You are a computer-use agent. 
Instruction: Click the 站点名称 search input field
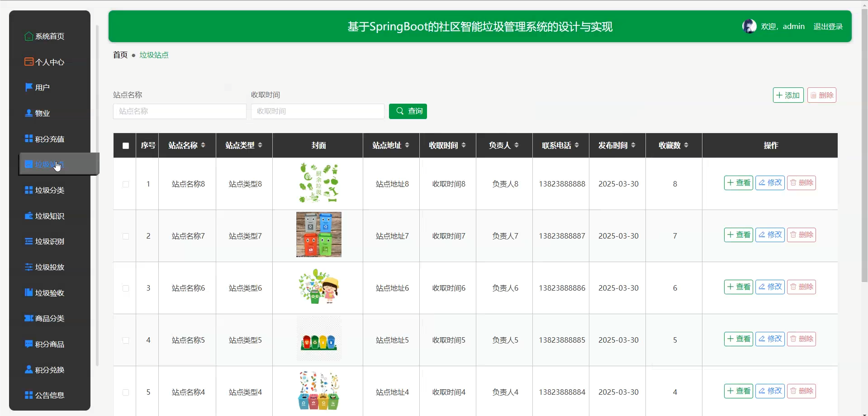tap(180, 111)
